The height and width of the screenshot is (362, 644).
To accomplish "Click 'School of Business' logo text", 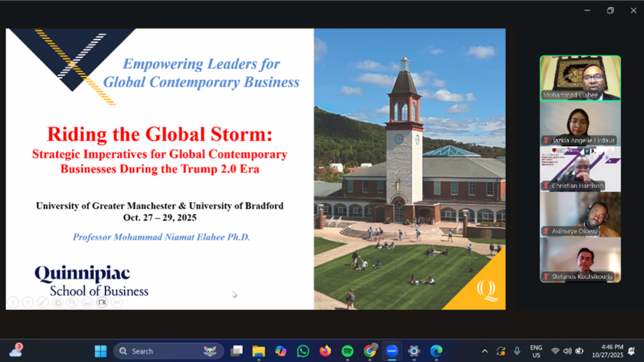I will 99,291.
